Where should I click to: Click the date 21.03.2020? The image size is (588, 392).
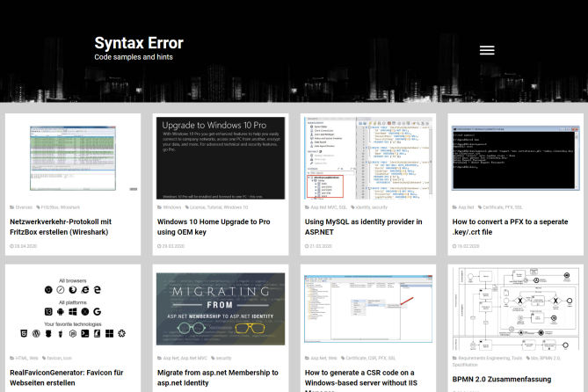click(321, 246)
